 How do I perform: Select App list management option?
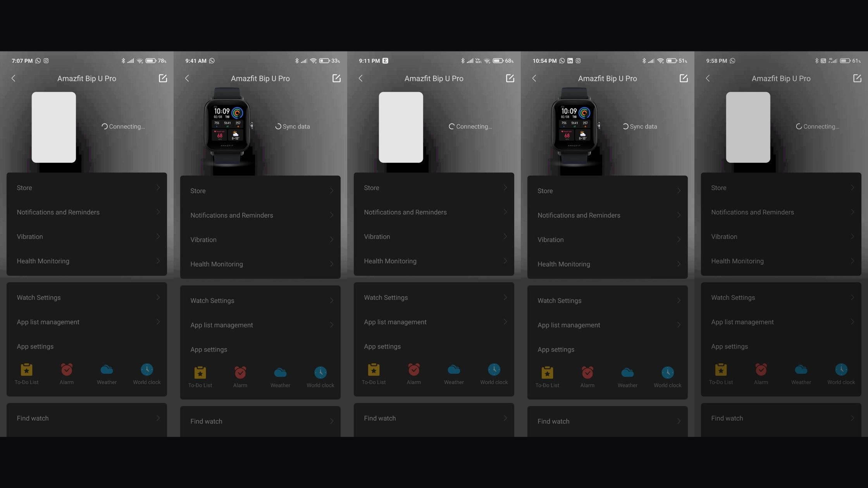coord(86,322)
